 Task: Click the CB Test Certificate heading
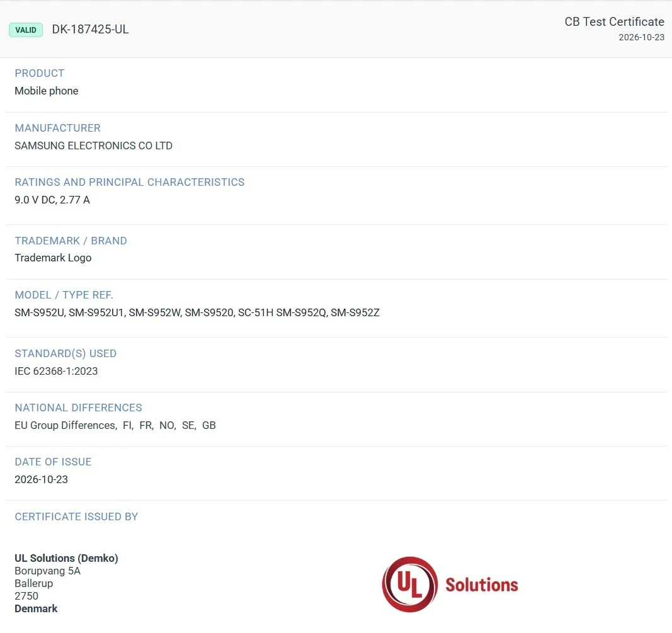click(614, 21)
